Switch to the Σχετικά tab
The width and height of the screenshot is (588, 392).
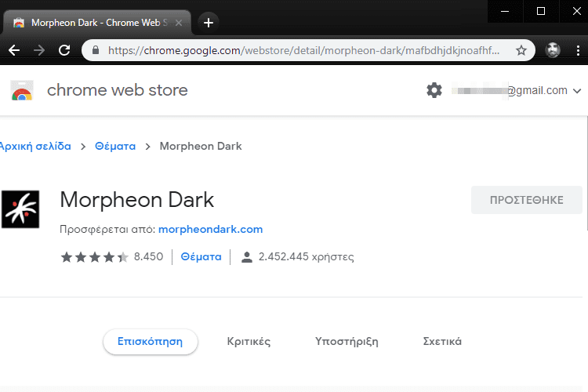442,342
